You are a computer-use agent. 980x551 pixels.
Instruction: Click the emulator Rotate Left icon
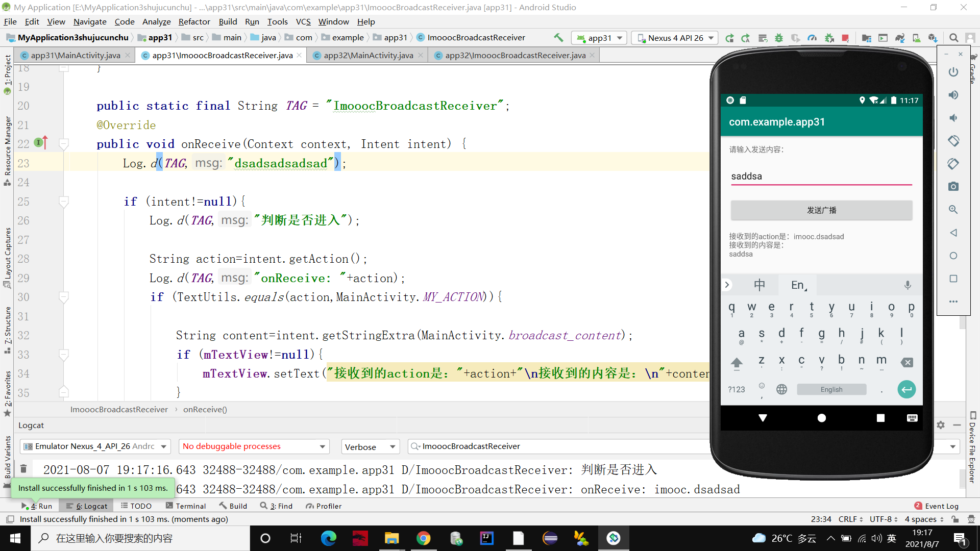(x=953, y=141)
